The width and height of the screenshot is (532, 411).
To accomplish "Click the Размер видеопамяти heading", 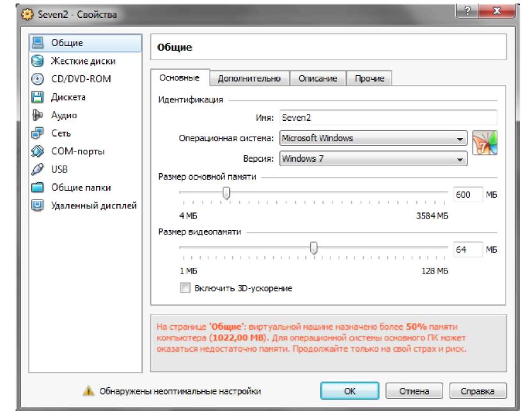I will pyautogui.click(x=199, y=232).
